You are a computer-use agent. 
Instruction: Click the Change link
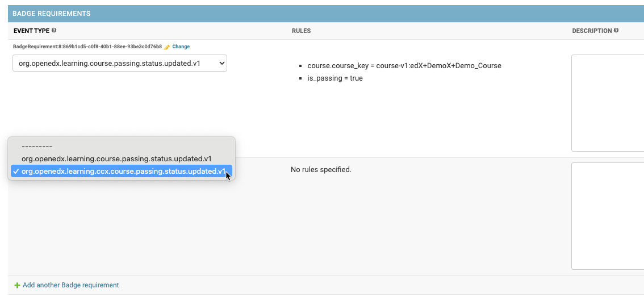[181, 47]
